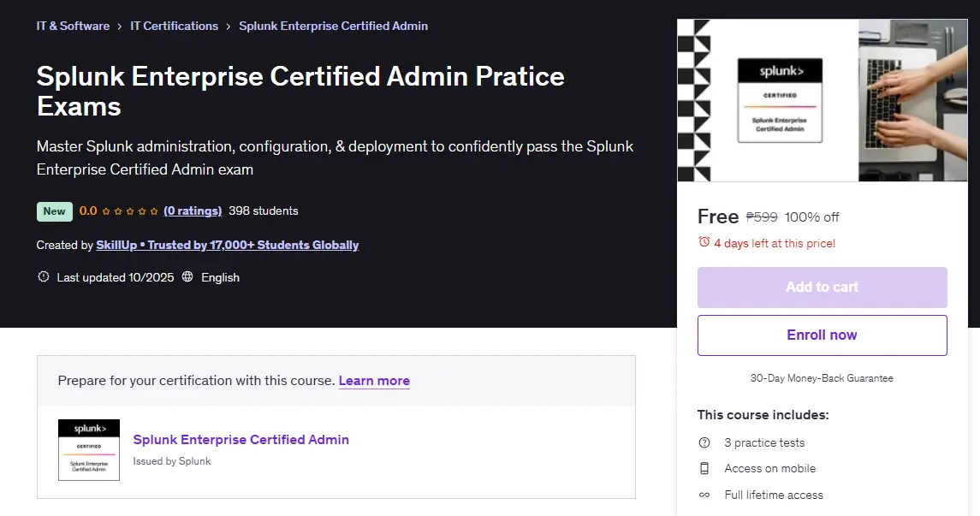Open Splunk Enterprise Certified Admin certification link
This screenshot has width=980, height=516.
(x=241, y=439)
